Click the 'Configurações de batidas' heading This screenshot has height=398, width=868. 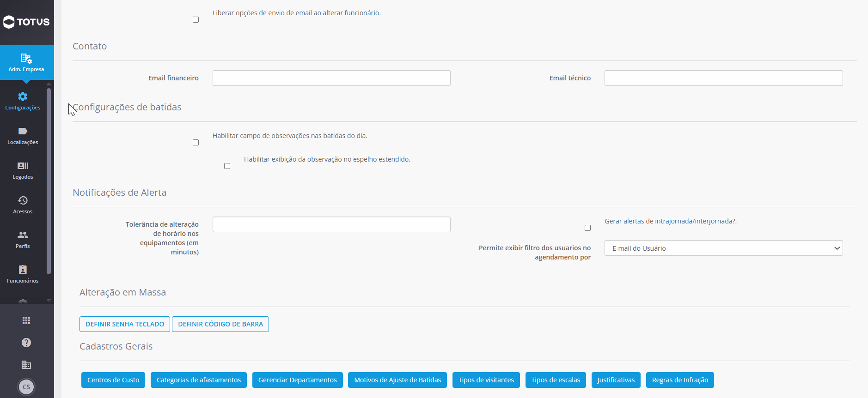127,107
